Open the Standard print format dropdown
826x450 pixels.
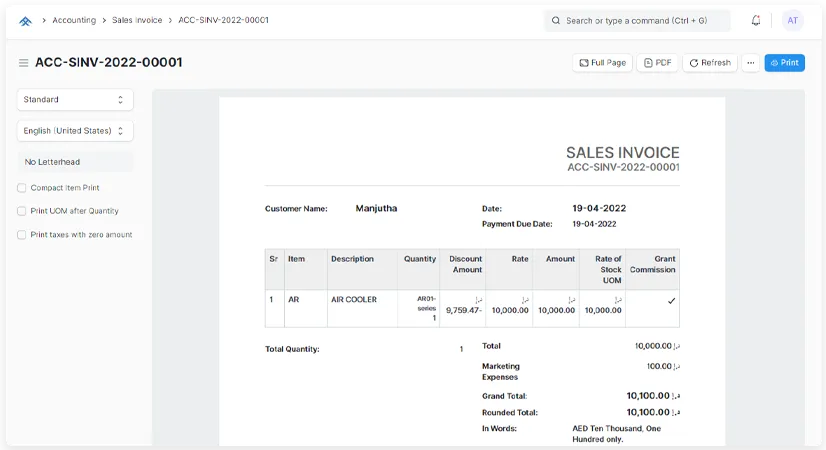(x=75, y=100)
